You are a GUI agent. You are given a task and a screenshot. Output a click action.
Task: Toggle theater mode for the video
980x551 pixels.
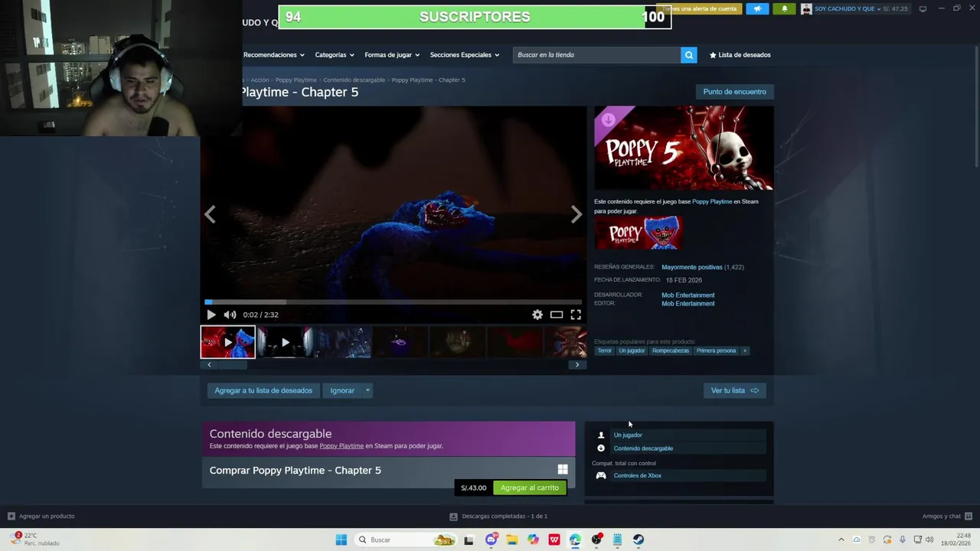pos(557,315)
